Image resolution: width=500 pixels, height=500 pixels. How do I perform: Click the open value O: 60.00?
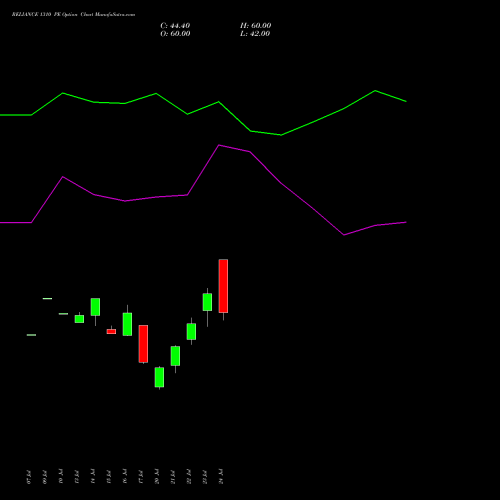coord(175,34)
